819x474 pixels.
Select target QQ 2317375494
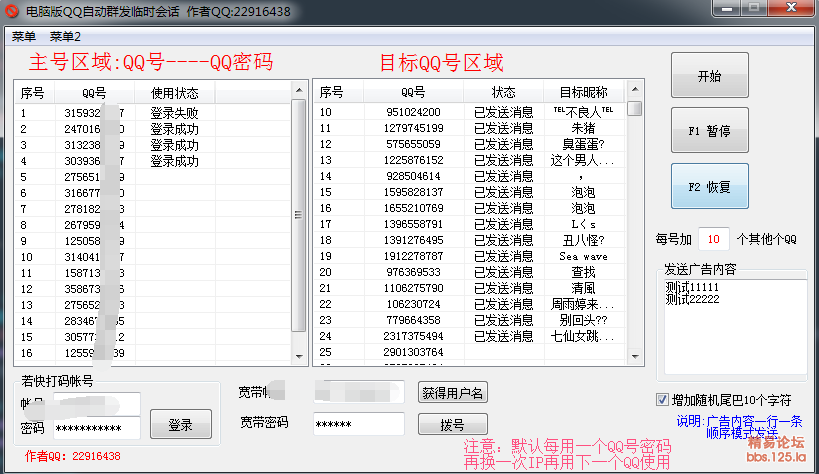click(413, 336)
